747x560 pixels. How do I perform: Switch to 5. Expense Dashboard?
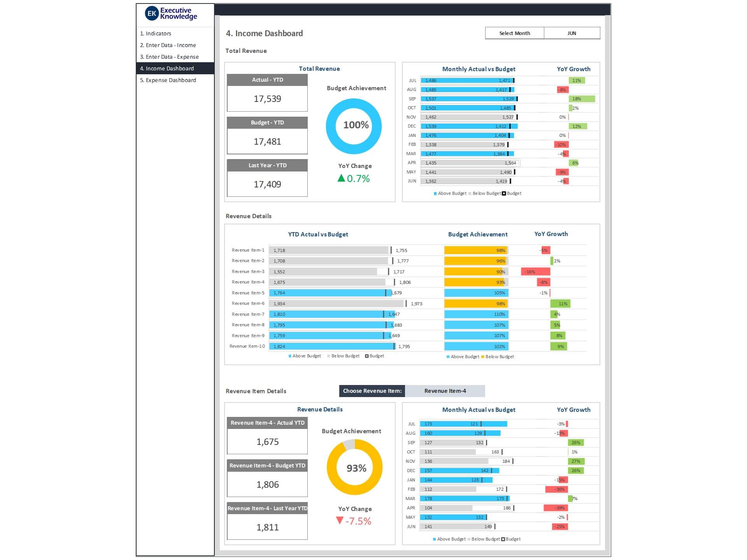(x=168, y=80)
